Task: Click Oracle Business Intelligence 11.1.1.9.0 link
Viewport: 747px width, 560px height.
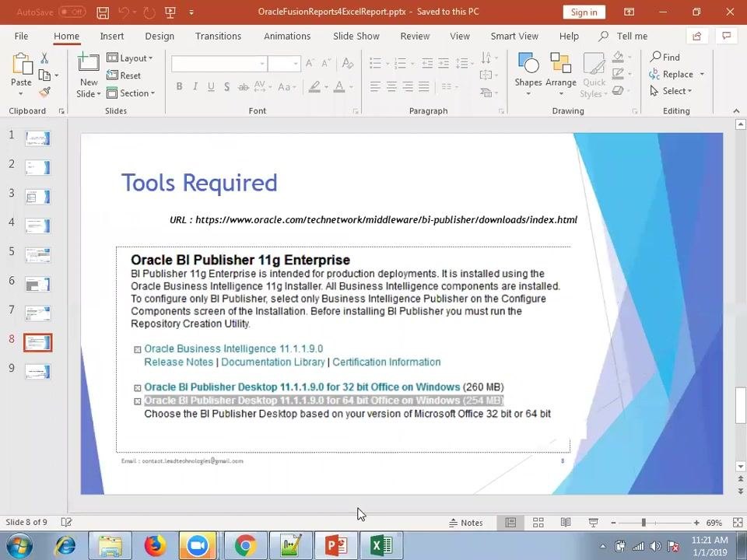Action: click(x=233, y=348)
